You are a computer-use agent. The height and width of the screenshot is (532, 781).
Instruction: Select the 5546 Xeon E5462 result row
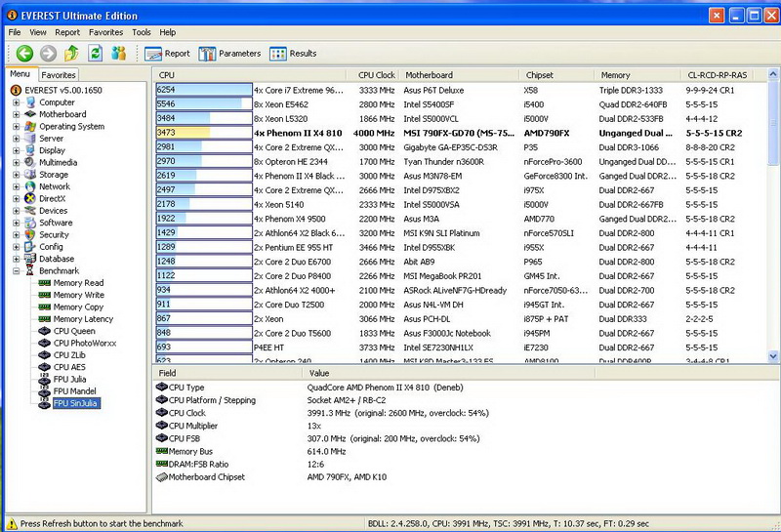click(461, 104)
